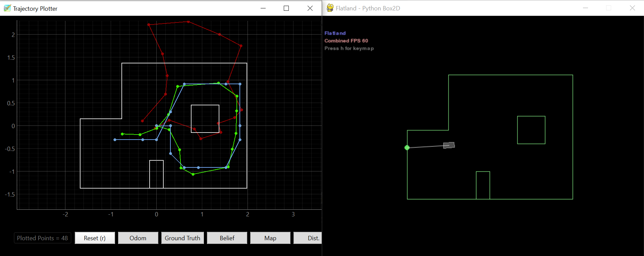Click the Reset (r) button

tap(95, 238)
